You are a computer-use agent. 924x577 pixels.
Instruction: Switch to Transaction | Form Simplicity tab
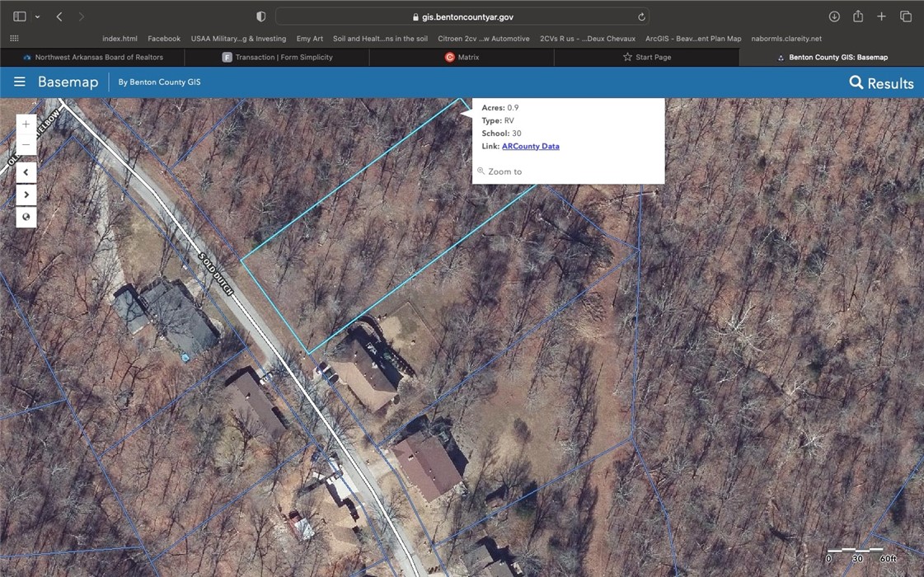tap(277, 57)
